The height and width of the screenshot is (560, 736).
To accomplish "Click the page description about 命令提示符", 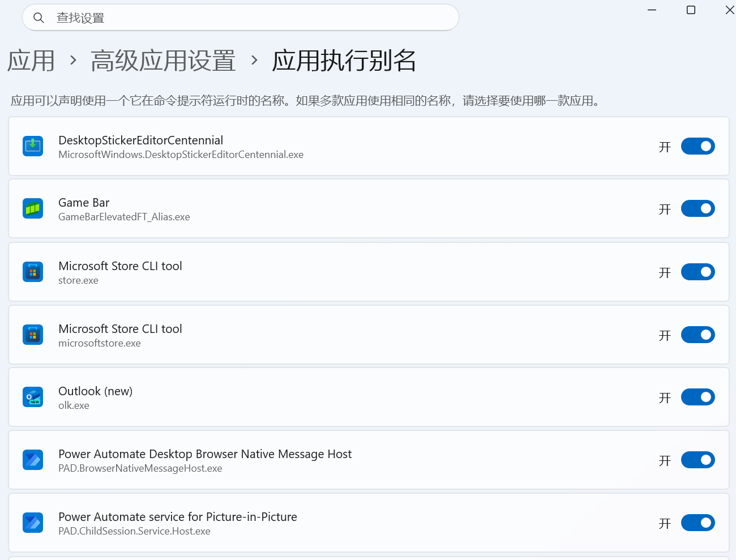I will click(x=306, y=101).
